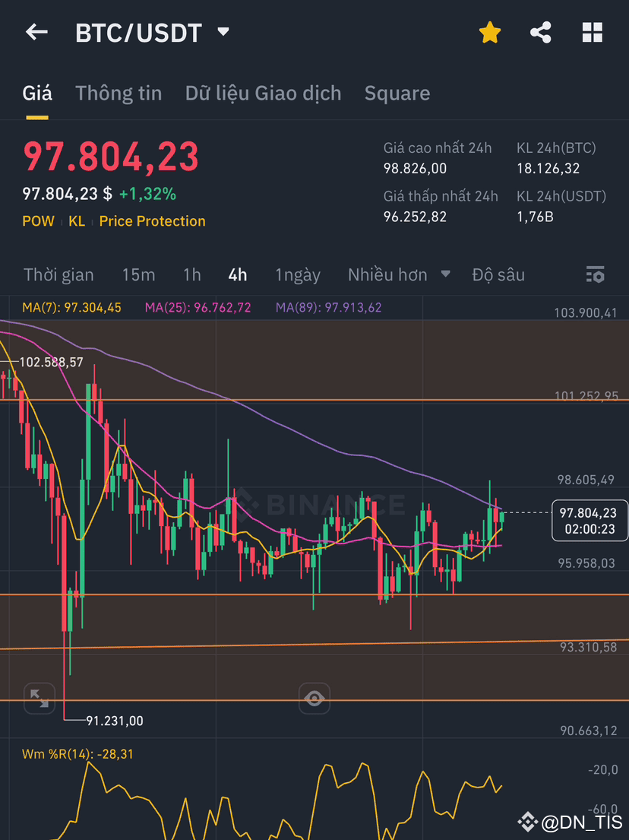Screen dimensions: 629x840
Task: Tap the 93.310,58 price axis label
Action: (x=588, y=647)
